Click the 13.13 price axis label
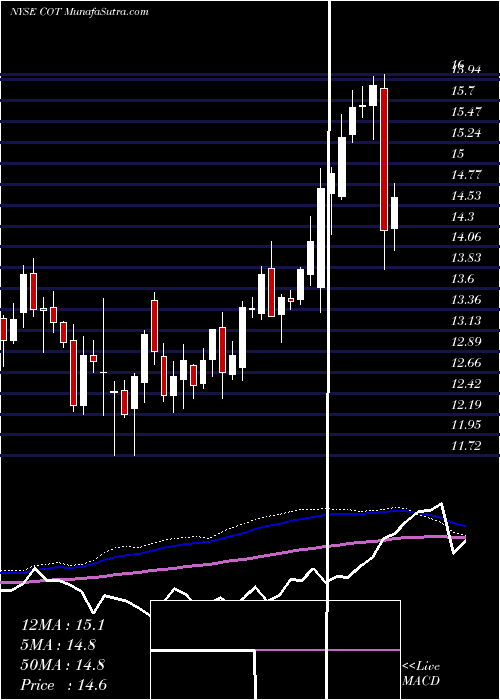This screenshot has height=700, width=500. point(467,321)
